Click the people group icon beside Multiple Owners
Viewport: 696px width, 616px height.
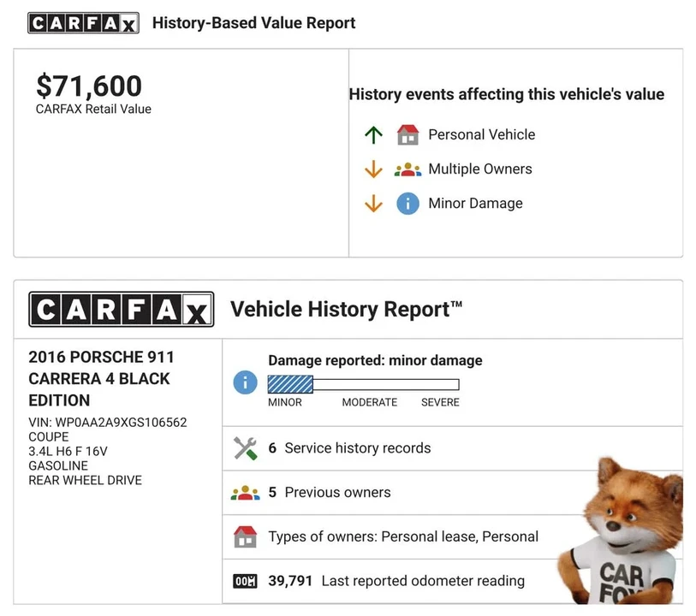[407, 169]
